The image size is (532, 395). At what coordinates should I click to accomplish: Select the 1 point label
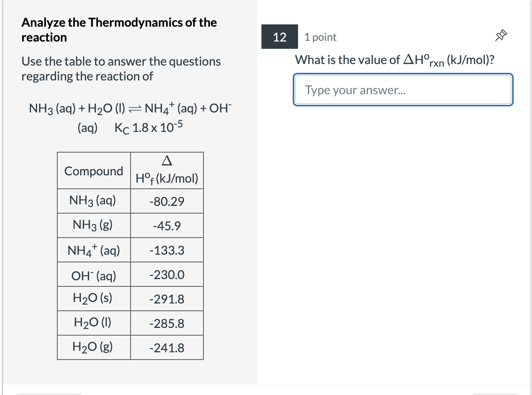point(321,37)
